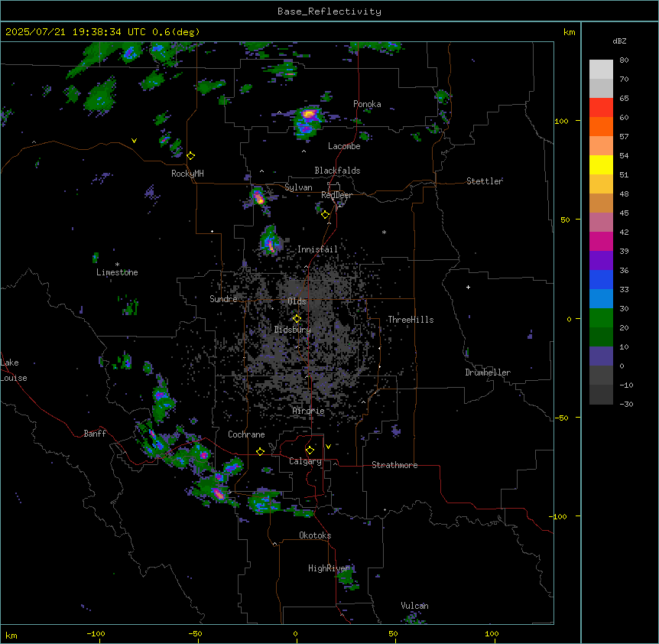
Task: Click the yellow V marker east of Calgary
Action: click(x=328, y=447)
